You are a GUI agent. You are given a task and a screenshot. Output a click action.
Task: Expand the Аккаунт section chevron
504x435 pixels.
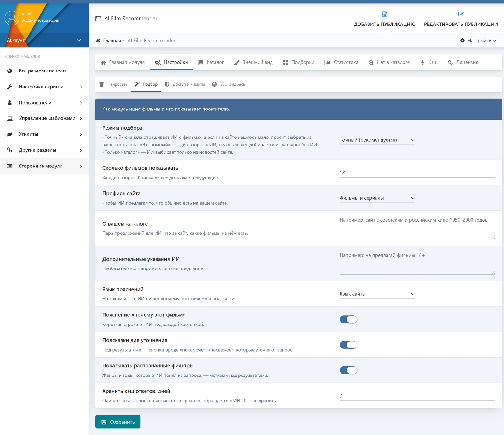pos(79,40)
